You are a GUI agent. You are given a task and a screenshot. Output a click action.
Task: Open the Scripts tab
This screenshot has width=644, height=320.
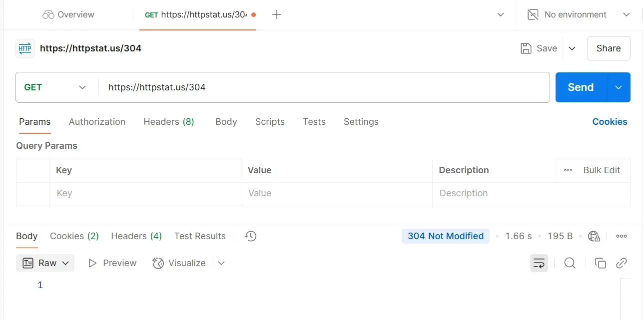coord(270,122)
